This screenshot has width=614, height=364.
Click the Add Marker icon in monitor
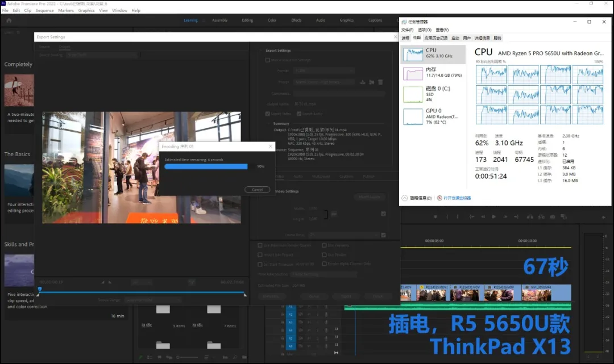(x=435, y=216)
